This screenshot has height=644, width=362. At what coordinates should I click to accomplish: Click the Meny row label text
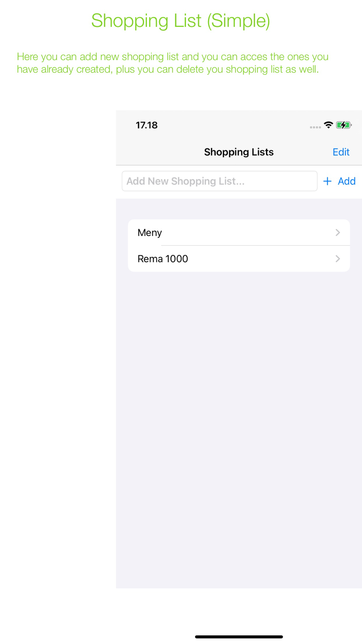click(x=150, y=233)
